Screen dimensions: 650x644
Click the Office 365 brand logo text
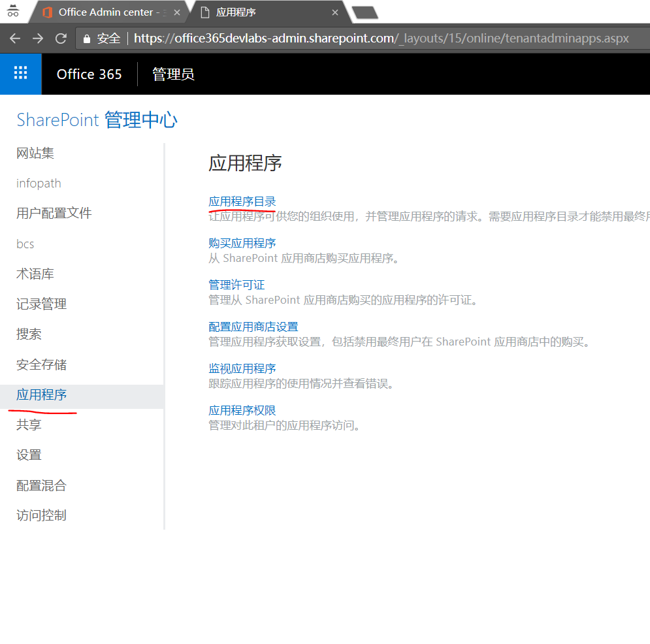click(89, 74)
